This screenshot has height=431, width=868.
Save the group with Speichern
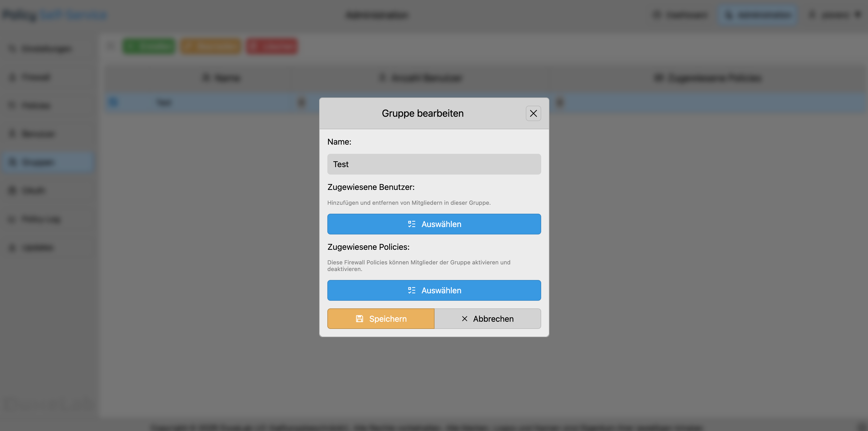[381, 319]
